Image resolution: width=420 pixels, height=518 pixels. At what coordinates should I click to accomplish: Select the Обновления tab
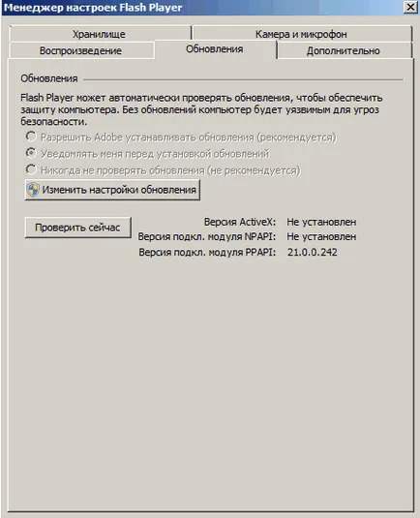click(x=215, y=48)
